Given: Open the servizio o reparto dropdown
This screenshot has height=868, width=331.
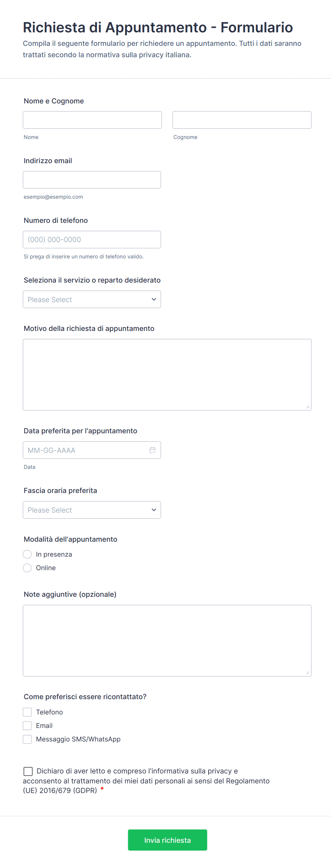Looking at the screenshot, I should coord(92,299).
